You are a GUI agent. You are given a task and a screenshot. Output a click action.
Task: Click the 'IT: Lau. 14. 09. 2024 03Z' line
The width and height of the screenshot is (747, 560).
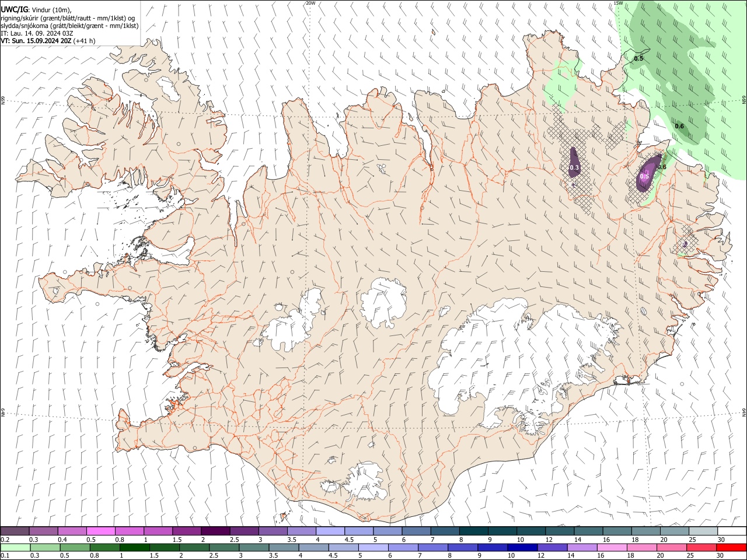37,33
